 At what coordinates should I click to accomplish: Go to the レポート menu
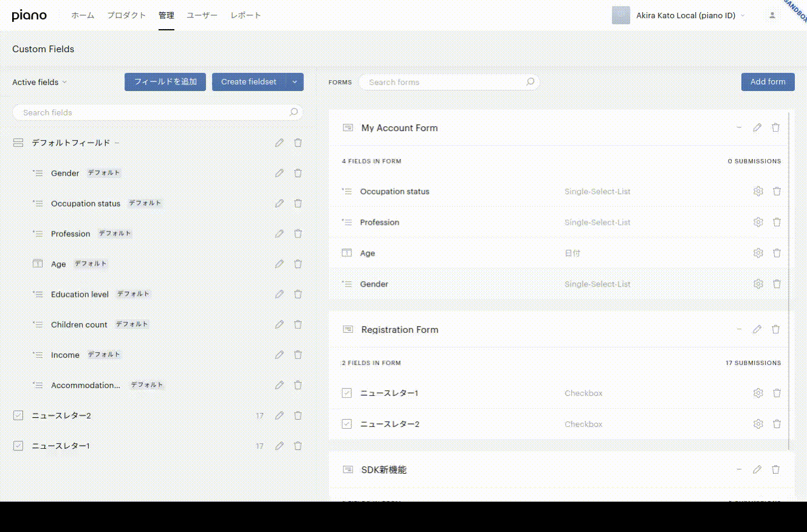246,16
